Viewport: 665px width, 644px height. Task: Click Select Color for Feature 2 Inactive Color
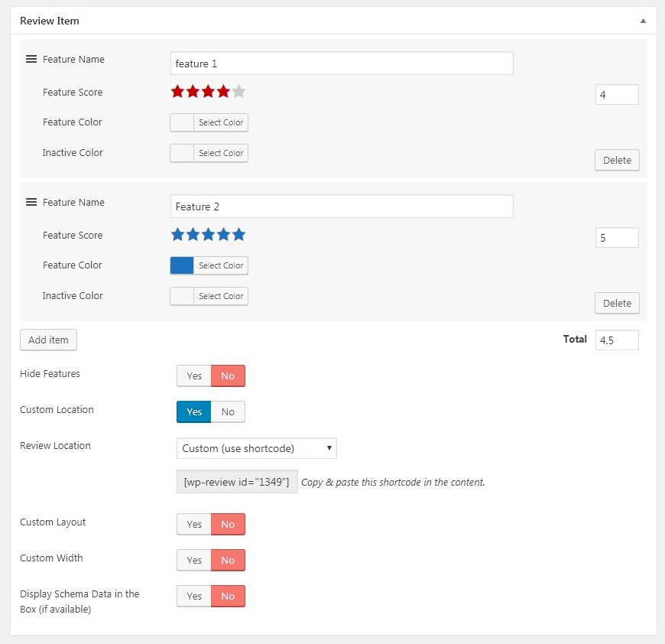(221, 296)
